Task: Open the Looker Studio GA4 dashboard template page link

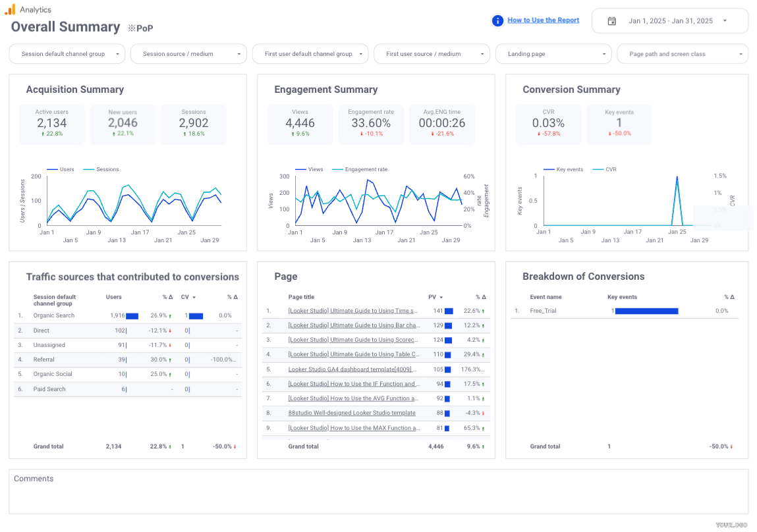Action: (x=353, y=369)
